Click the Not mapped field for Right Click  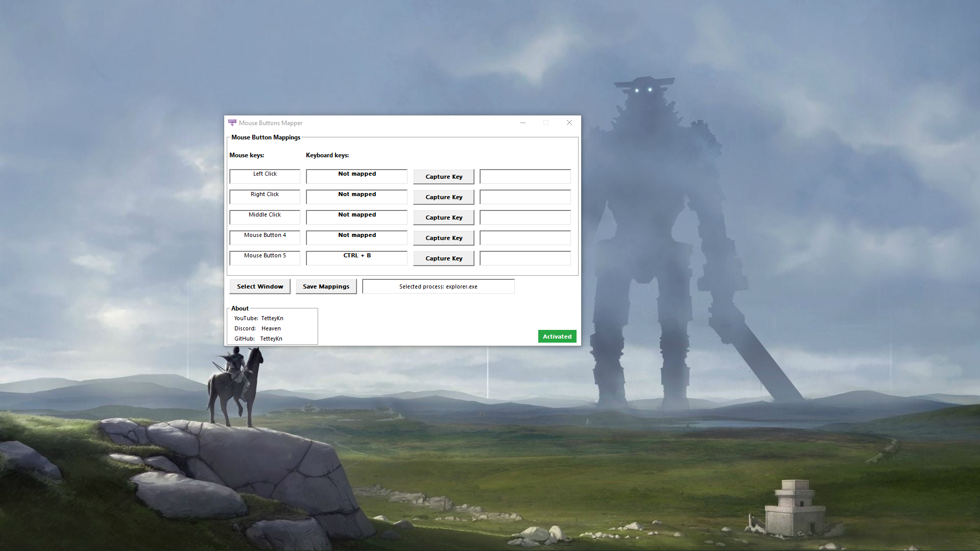point(356,197)
